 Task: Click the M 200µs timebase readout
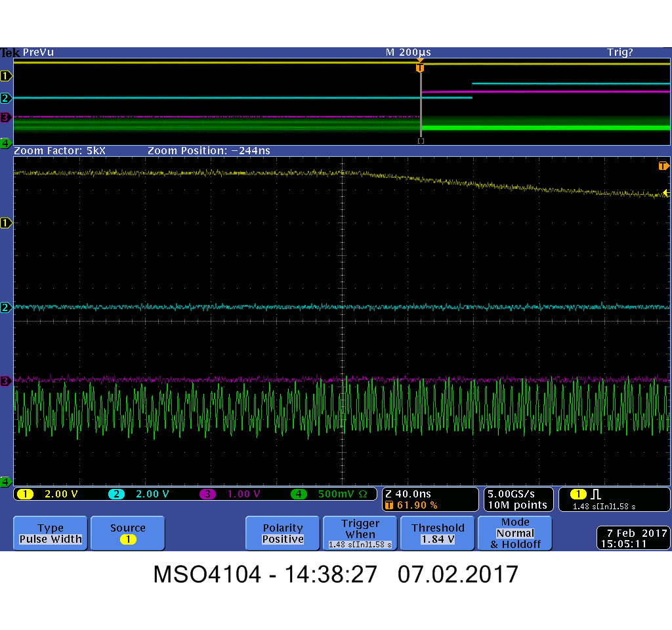(x=408, y=52)
